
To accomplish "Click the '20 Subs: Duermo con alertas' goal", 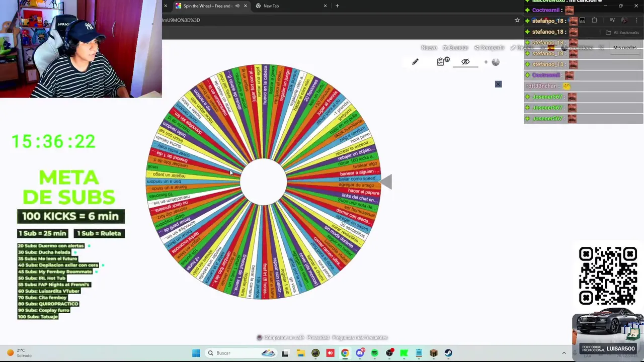I will 51,246.
